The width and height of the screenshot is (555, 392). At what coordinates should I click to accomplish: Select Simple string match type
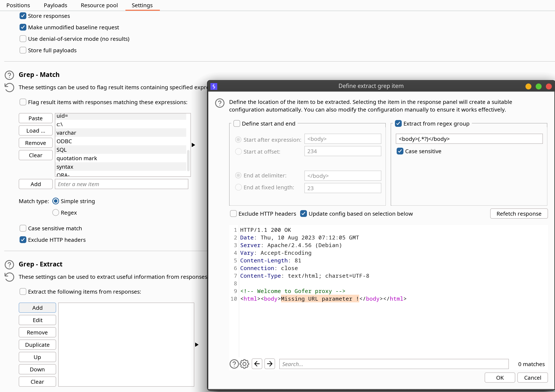(56, 201)
